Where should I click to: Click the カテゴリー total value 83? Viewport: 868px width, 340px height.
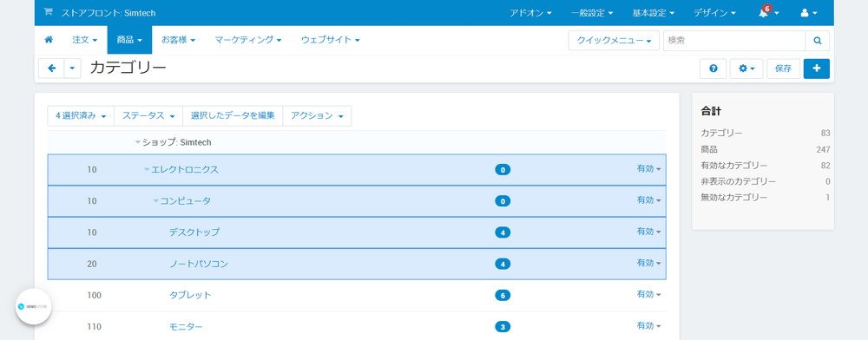825,134
